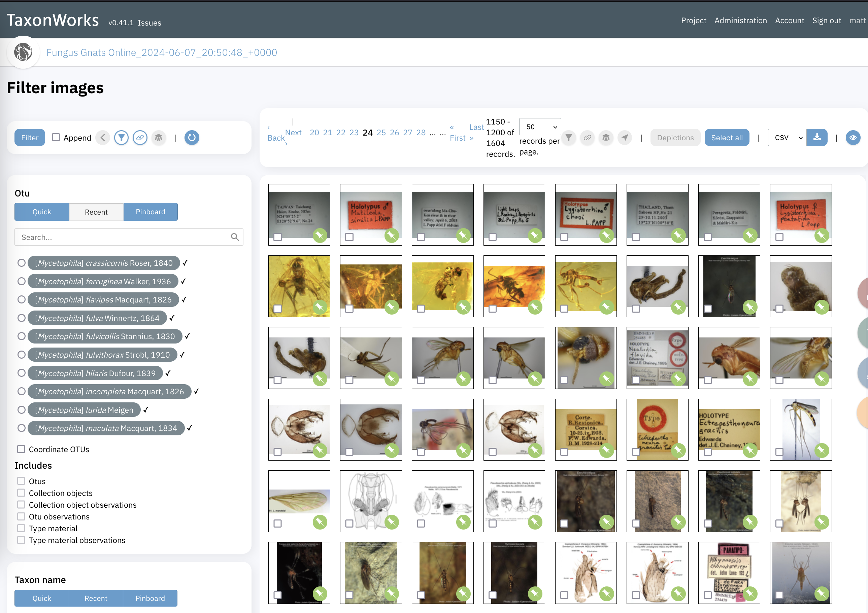This screenshot has height=613, width=868.
Task: Pin the TAIWAN label image thumbnail
Action: 320,236
